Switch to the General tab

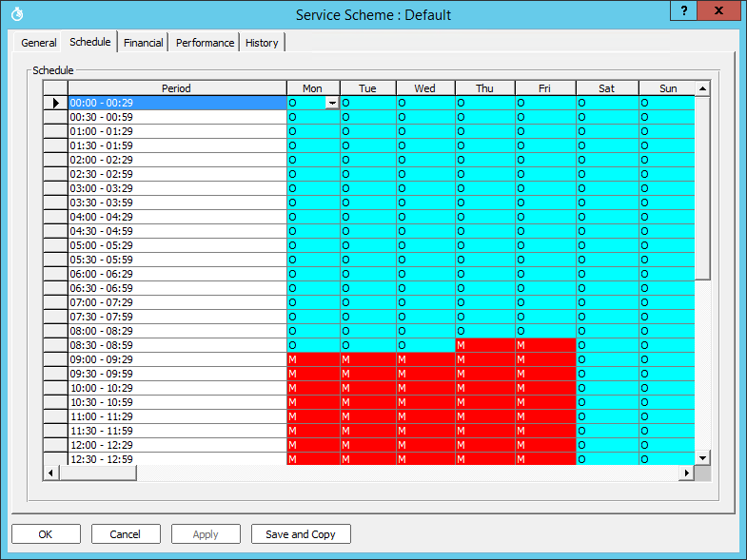click(x=39, y=43)
